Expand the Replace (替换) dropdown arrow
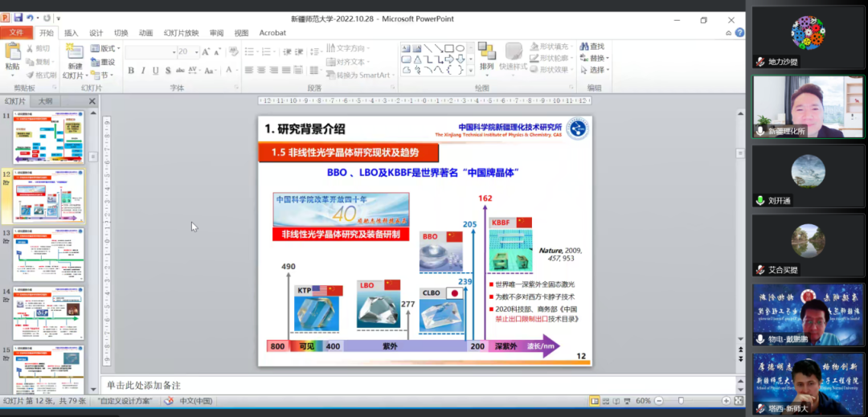Screen dimensions: 868x417 608,58
